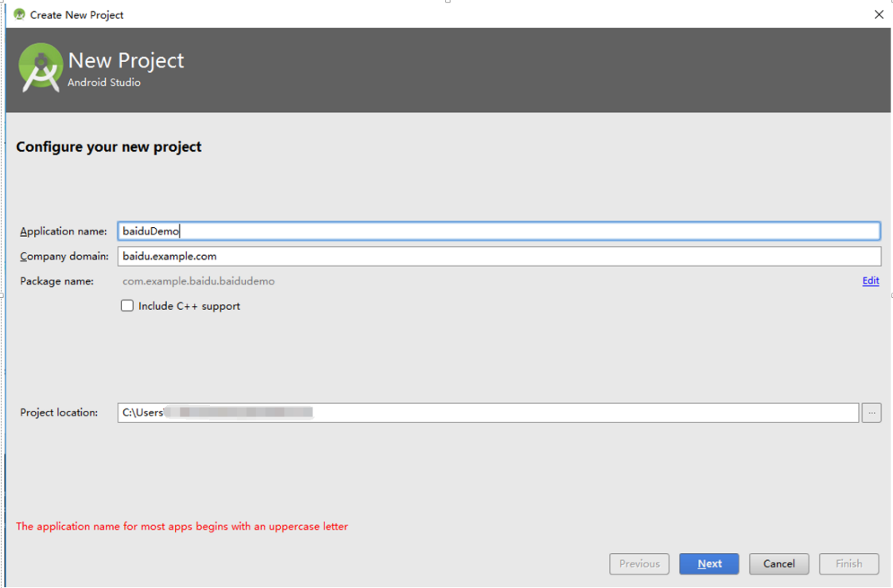Image resolution: width=893 pixels, height=588 pixels.
Task: Open package name editing via Edit link
Action: click(x=870, y=280)
